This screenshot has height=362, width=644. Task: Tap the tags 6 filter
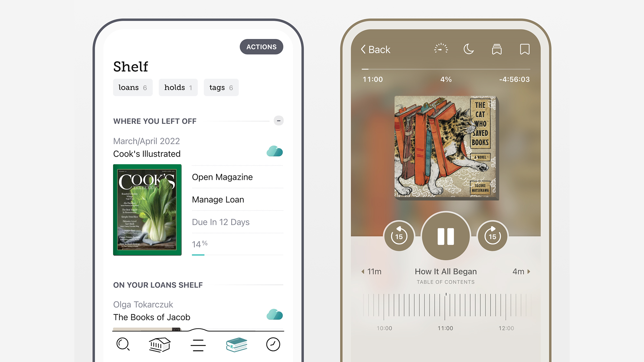coord(220,88)
